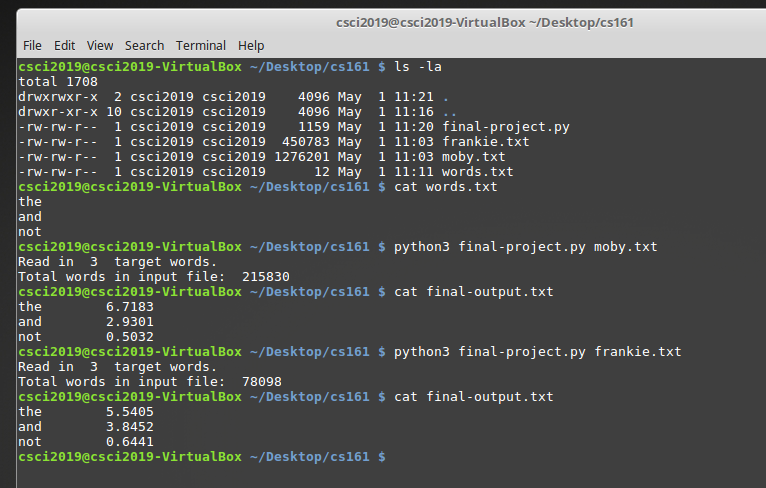Image resolution: width=766 pixels, height=488 pixels.
Task: Click the 'cat words.txt' command
Action: [x=446, y=187]
